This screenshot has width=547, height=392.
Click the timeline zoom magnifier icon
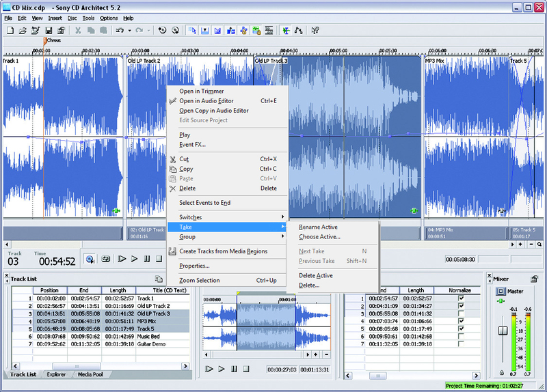(539, 244)
